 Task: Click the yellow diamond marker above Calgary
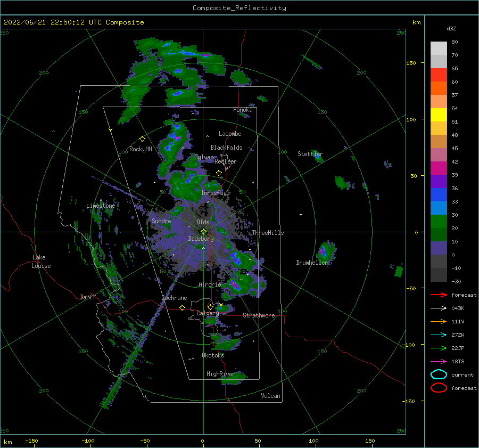click(x=210, y=307)
